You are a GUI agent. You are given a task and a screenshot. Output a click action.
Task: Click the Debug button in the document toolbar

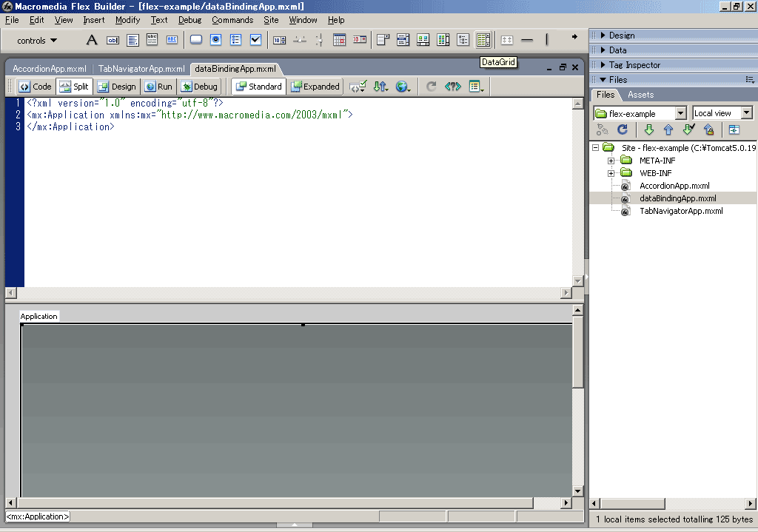click(199, 87)
